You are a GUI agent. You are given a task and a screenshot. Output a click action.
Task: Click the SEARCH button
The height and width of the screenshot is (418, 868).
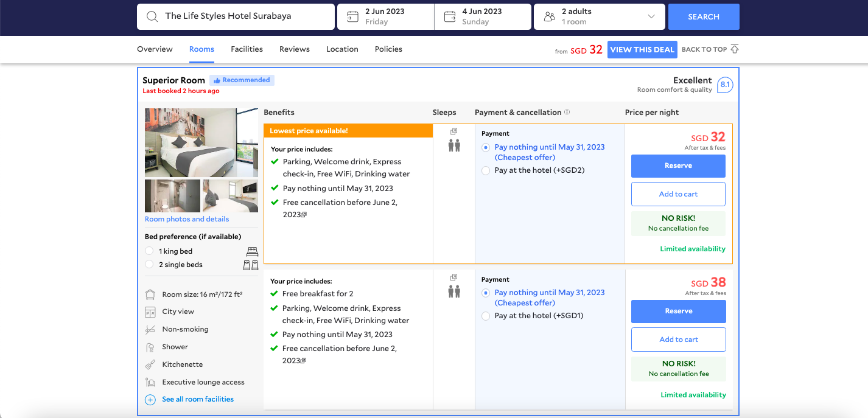[704, 16]
